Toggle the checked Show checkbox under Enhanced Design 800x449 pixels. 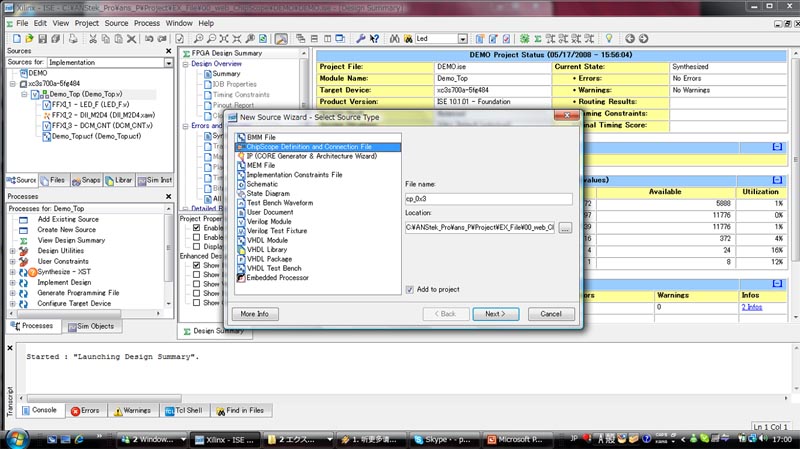click(196, 266)
